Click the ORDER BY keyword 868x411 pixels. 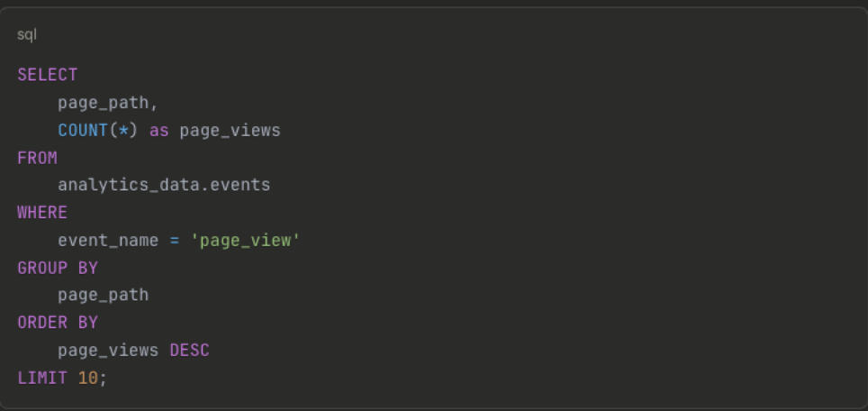58,322
